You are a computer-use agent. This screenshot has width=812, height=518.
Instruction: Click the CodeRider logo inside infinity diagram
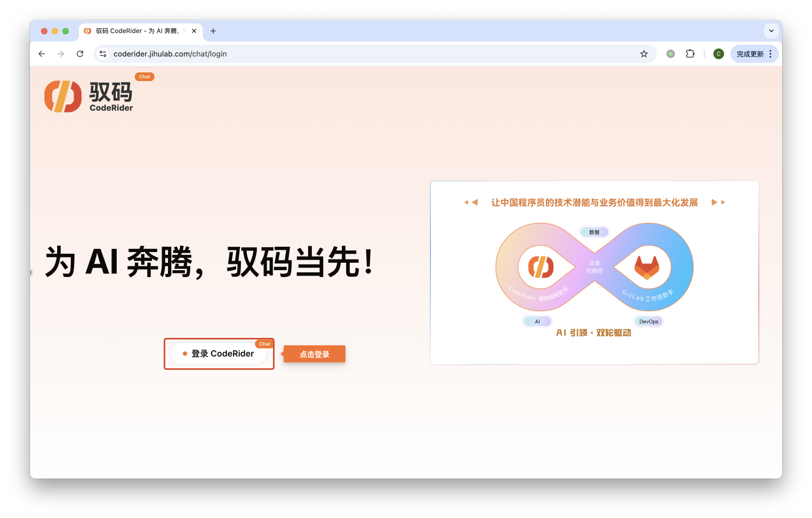click(x=541, y=267)
